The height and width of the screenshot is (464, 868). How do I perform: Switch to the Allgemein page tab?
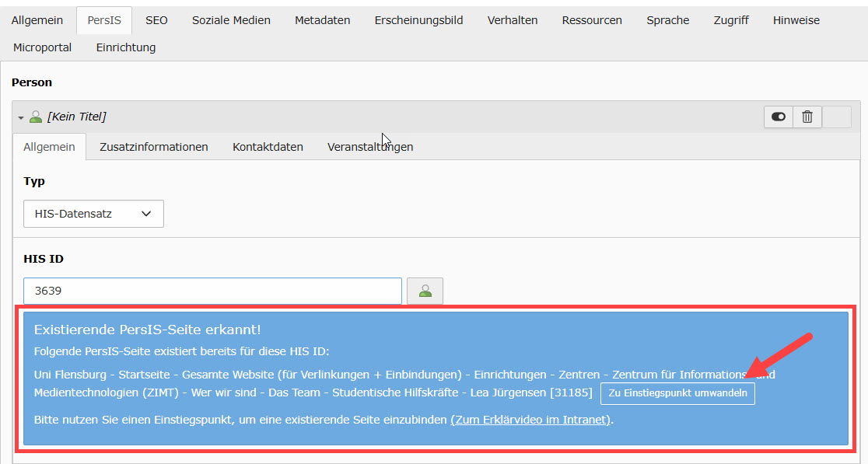point(37,20)
